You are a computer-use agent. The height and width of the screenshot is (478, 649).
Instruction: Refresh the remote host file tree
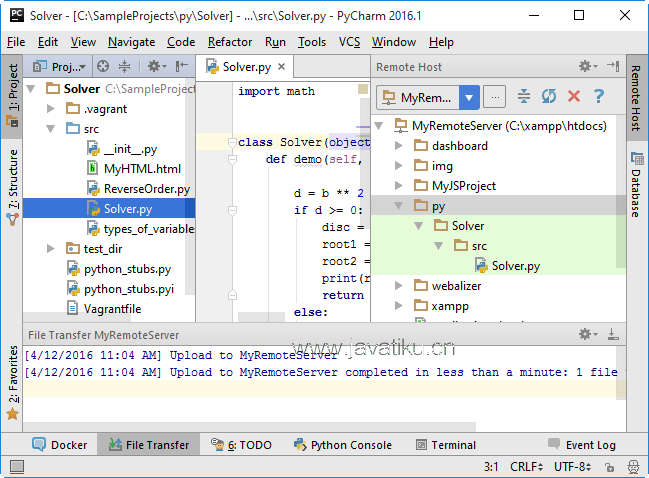(x=549, y=97)
